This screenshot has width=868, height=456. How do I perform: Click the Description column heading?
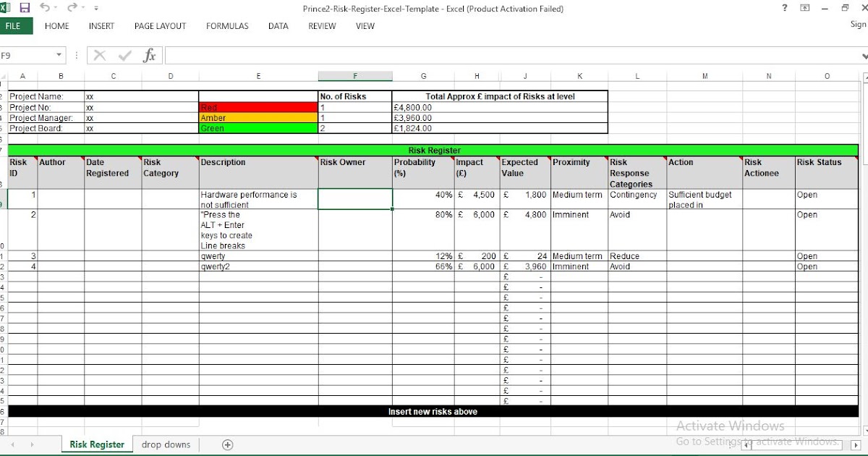258,173
